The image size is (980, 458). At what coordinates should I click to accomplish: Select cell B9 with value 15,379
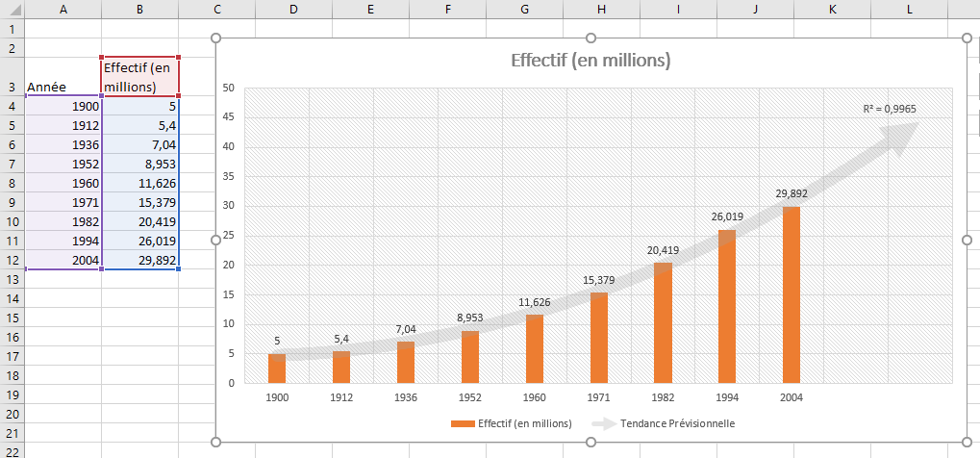coord(140,202)
